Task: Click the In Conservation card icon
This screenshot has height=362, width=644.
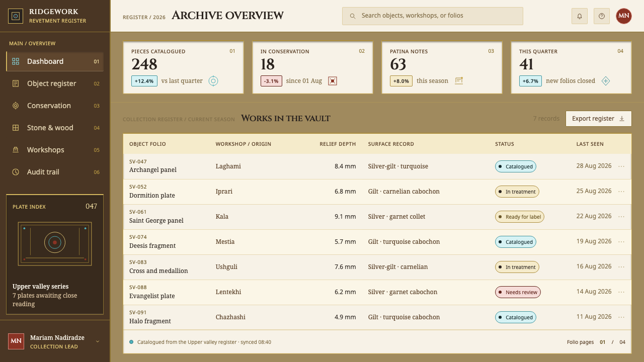Action: (x=333, y=81)
